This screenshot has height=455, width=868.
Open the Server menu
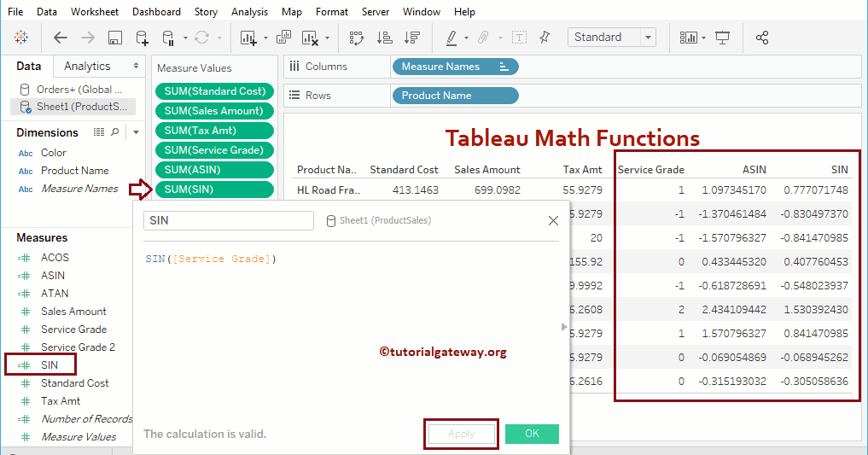[376, 12]
